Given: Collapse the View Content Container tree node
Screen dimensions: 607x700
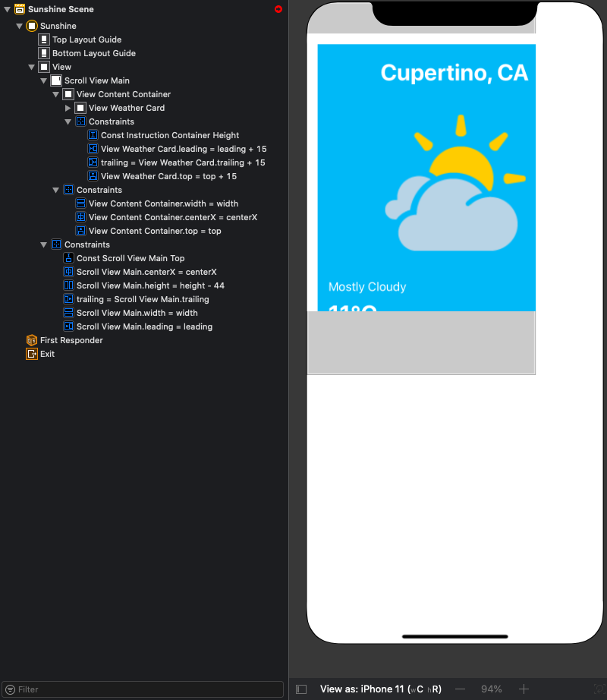Looking at the screenshot, I should [x=56, y=94].
